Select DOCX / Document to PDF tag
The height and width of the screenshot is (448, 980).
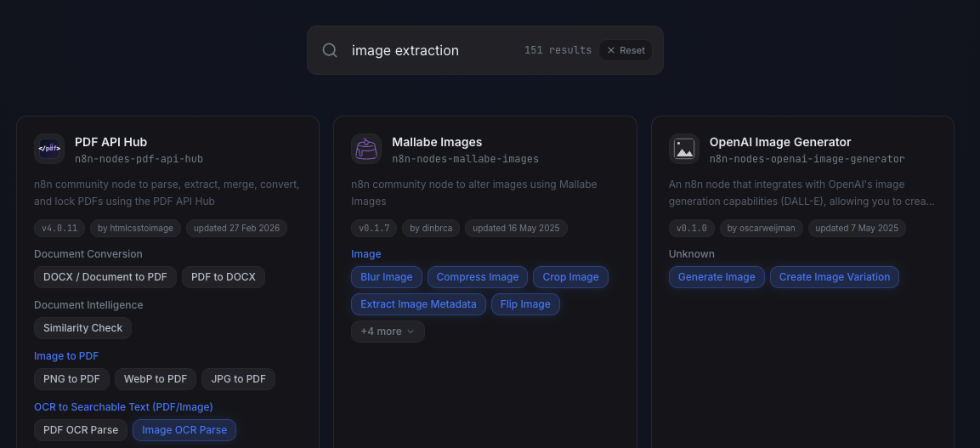coord(105,277)
